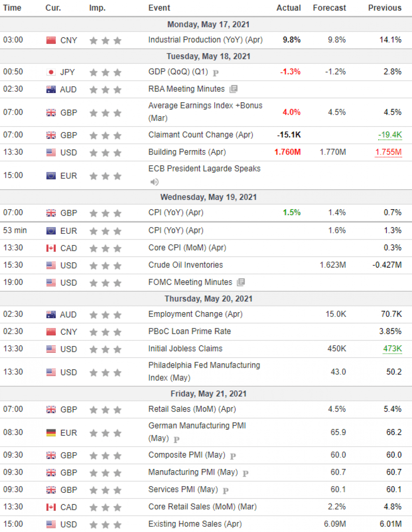Open the Existing Home Sales (Apr) event

coord(195,524)
